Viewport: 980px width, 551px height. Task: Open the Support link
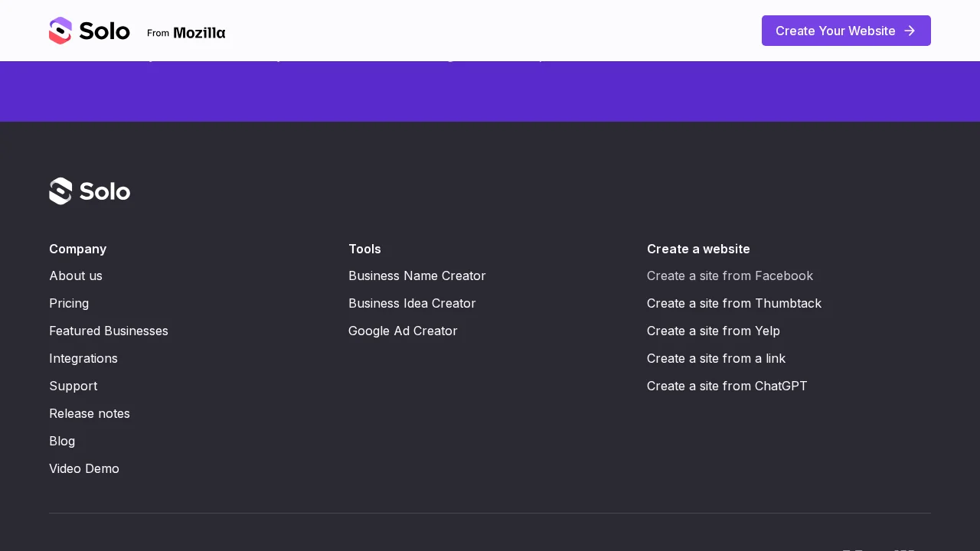(x=73, y=386)
